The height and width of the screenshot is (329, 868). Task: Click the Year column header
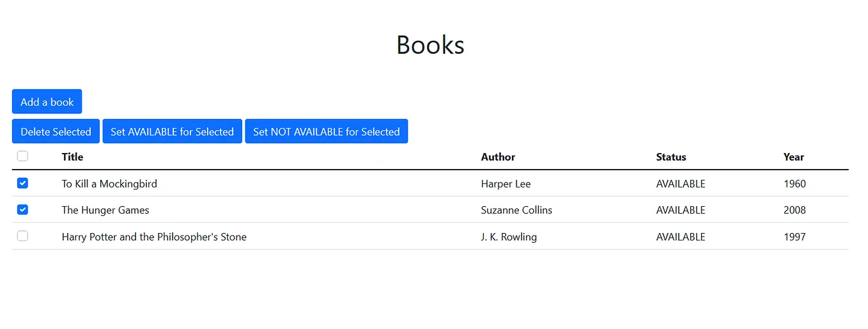[794, 157]
